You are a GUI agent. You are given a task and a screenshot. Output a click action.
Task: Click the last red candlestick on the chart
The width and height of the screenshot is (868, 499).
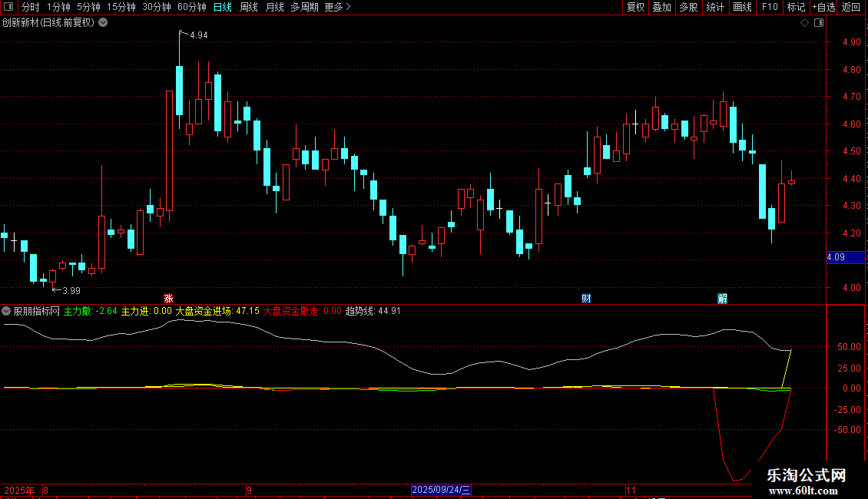pos(792,182)
